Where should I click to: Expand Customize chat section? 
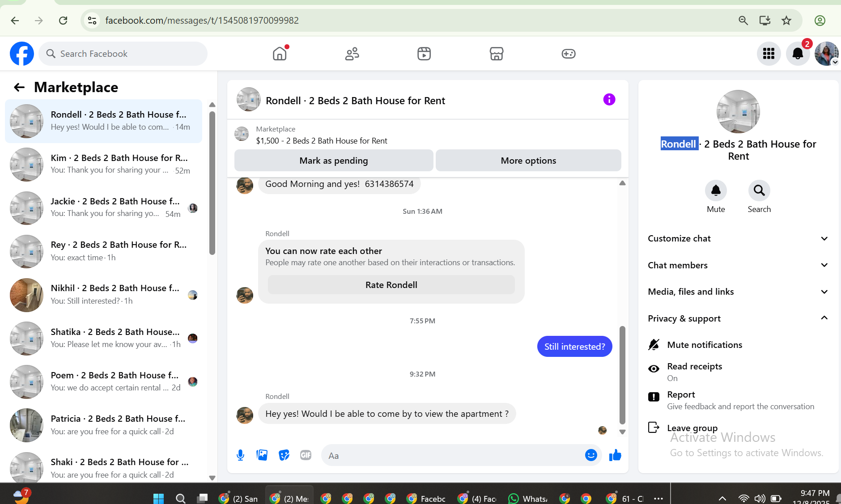[x=738, y=238]
